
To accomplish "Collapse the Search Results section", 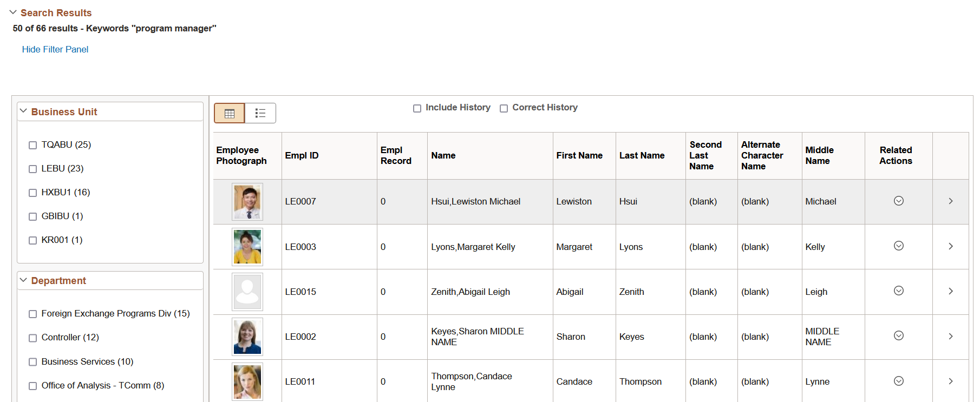I will click(13, 12).
